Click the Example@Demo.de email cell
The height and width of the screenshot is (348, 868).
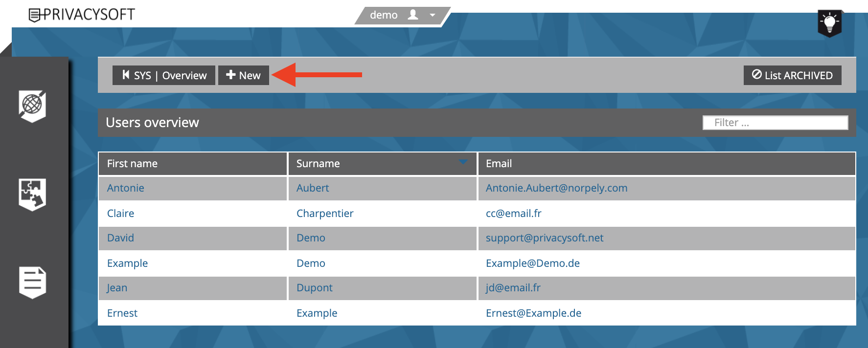click(666, 263)
